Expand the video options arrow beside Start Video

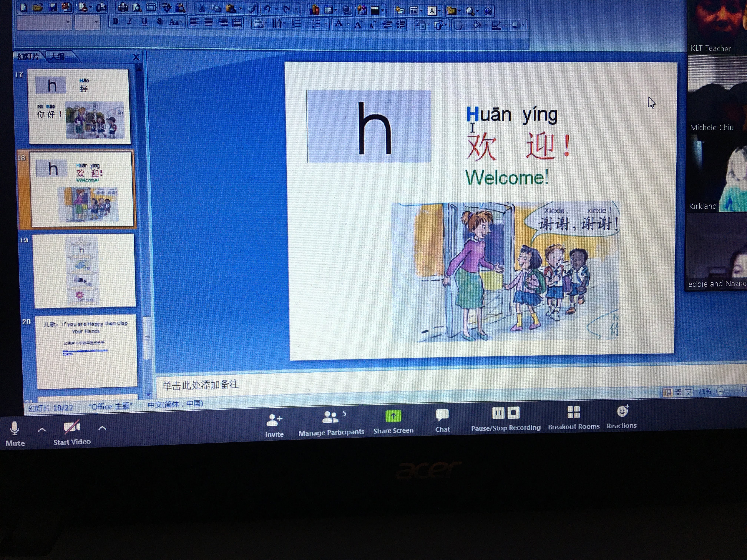102,428
